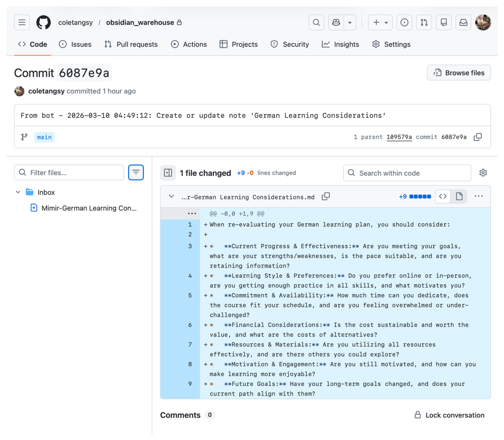
Task: Open the Copilot dropdown arrow
Action: (350, 23)
